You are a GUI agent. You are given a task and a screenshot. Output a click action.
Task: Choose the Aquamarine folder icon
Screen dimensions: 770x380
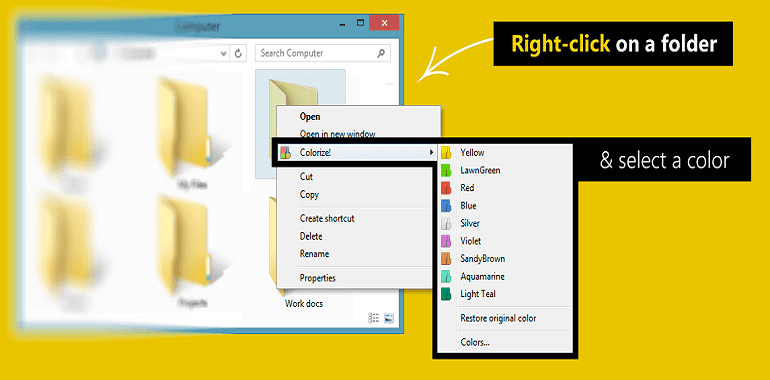coord(446,276)
